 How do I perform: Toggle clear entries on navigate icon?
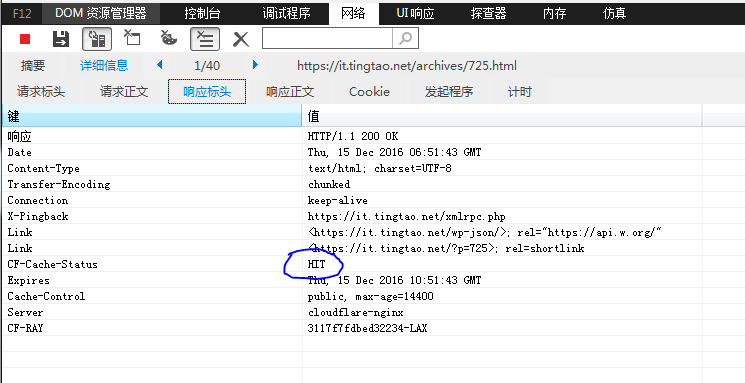[205, 39]
